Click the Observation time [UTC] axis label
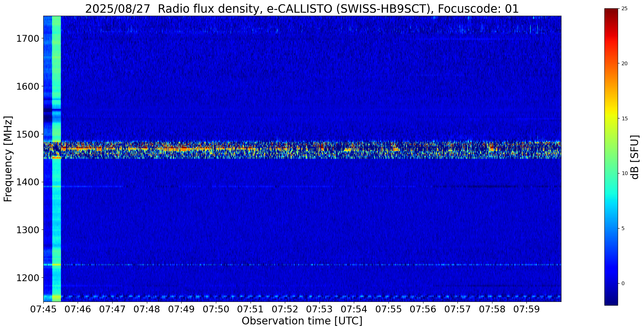644x330 pixels. coord(302,321)
